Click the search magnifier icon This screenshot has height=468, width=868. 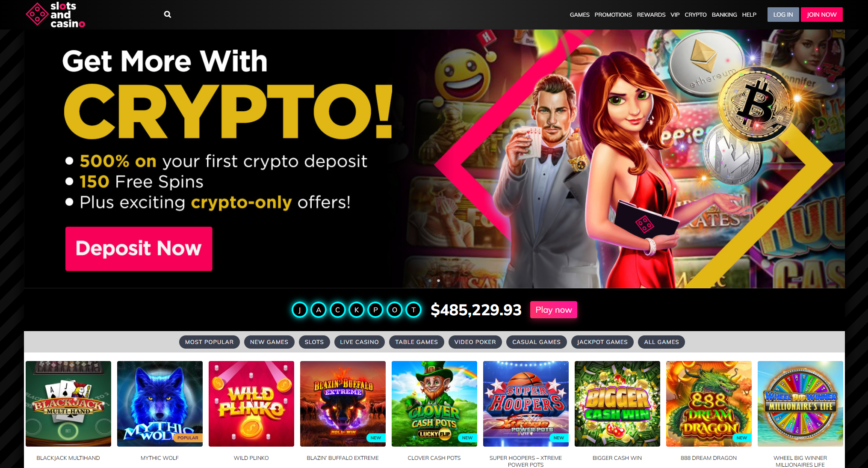pos(168,15)
